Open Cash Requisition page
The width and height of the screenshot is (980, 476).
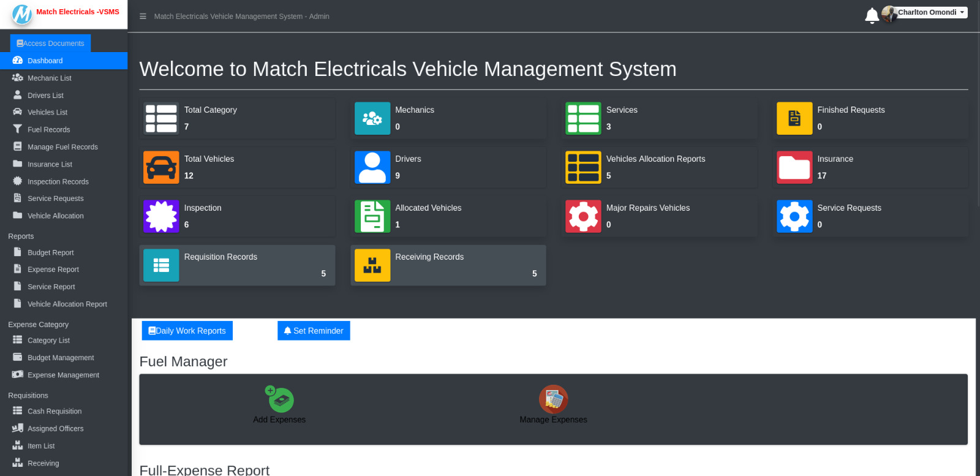coord(64,411)
